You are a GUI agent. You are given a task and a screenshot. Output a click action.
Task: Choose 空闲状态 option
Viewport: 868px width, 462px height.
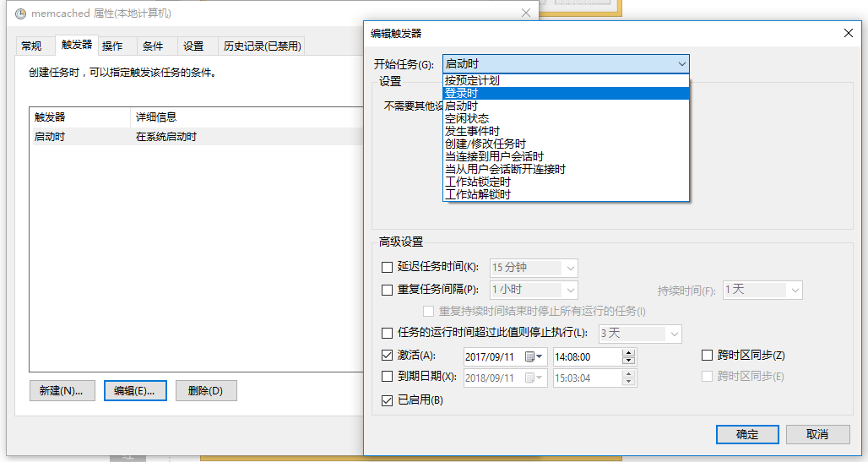[x=567, y=118]
